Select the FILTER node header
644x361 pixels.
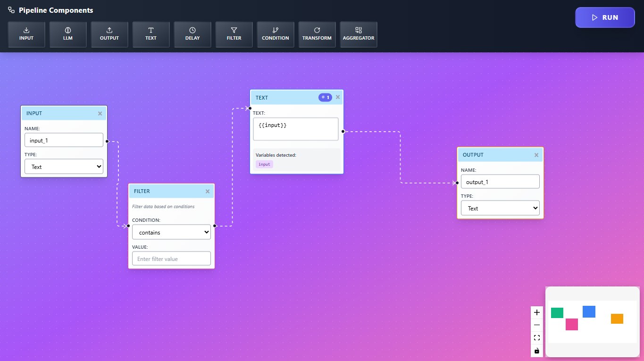coord(171,191)
